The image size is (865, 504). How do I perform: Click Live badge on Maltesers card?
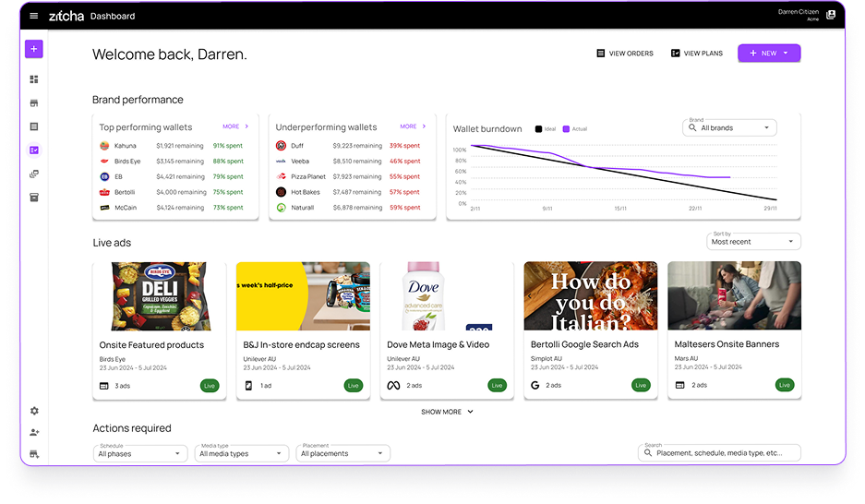coord(785,385)
